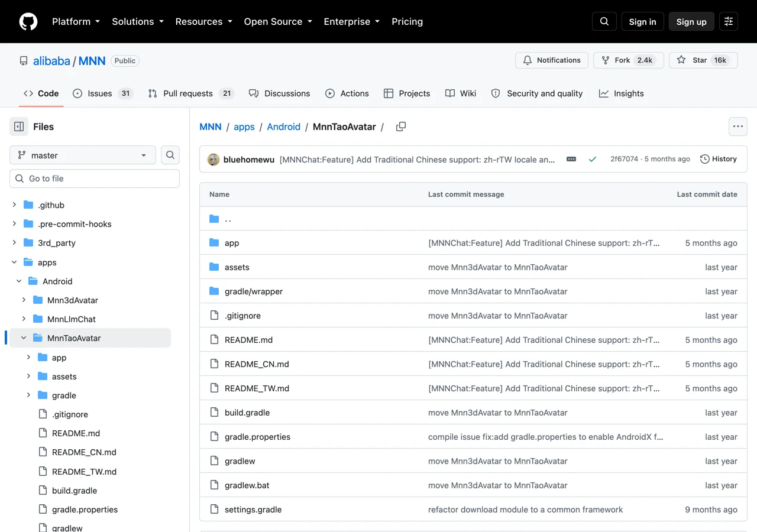Open the Insights tab

coord(621,93)
